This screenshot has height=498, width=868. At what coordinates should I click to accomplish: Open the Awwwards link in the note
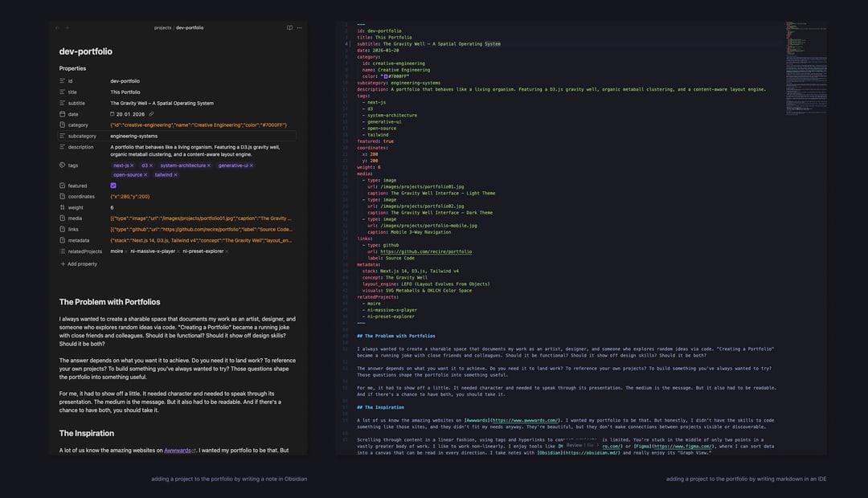[x=178, y=451]
